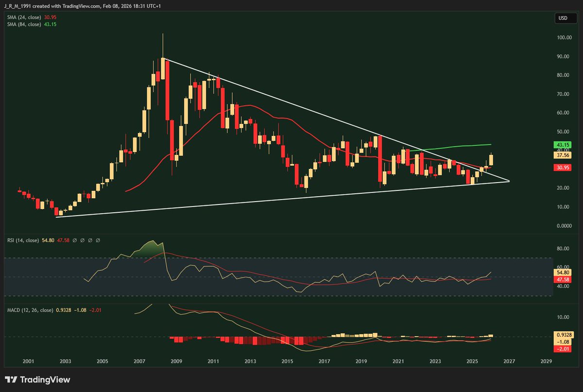Click the 2015 year label on time axis
The width and height of the screenshot is (583, 392).
click(x=287, y=362)
